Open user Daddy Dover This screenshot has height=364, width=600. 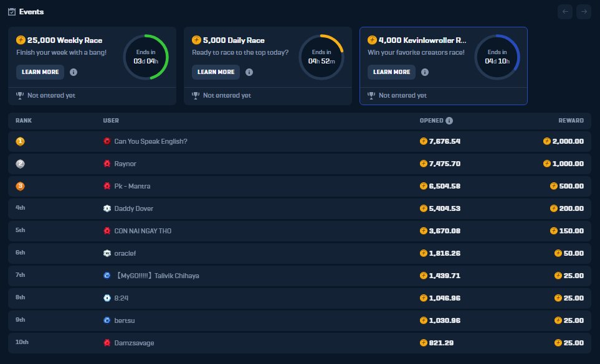[133, 208]
